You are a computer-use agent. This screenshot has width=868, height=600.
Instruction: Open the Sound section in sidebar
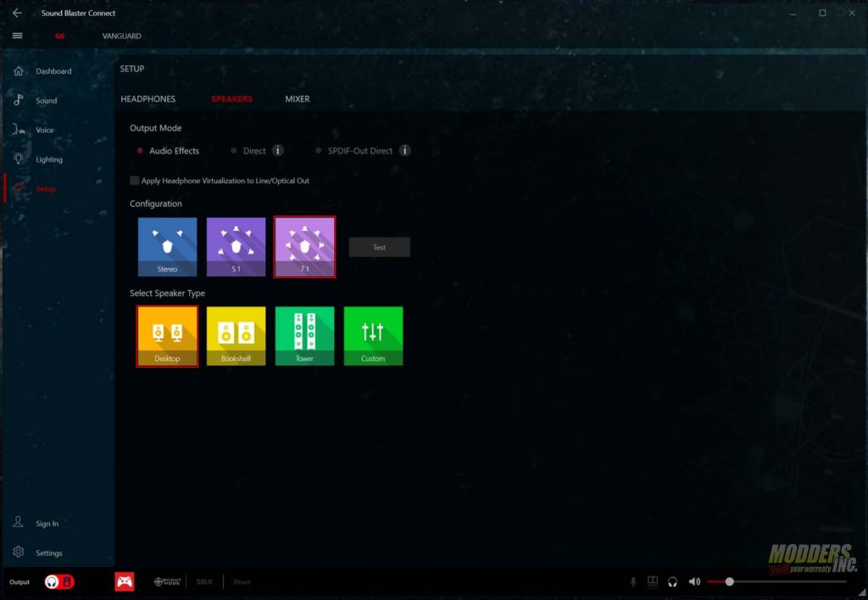[x=47, y=100]
